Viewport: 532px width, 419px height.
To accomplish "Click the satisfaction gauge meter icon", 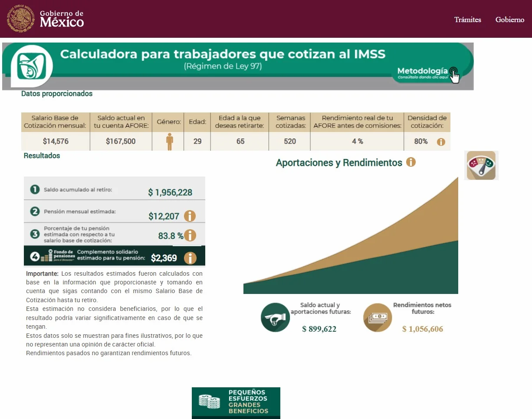I will (x=481, y=165).
